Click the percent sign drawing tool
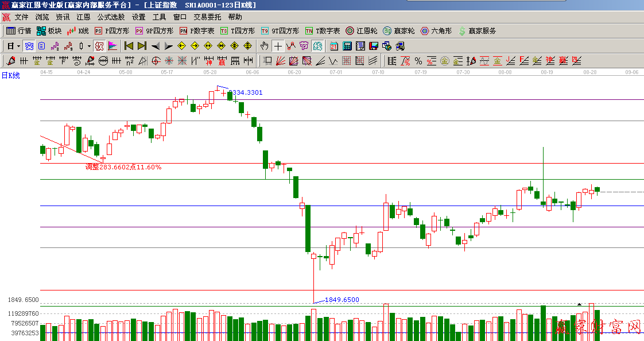 [x=418, y=61]
